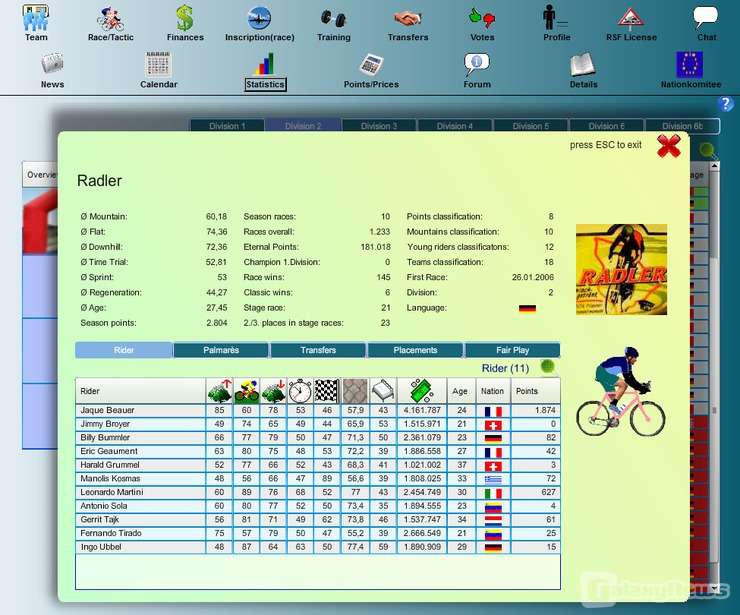Viewport: 740px width, 615px height.
Task: Select rider Harald Grummel
Action: coord(318,465)
